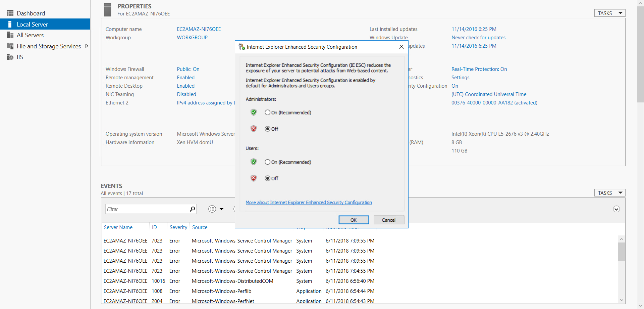Screen dimensions: 644x309
Task: Open the Events TASKS dropdown
Action: [x=609, y=193]
